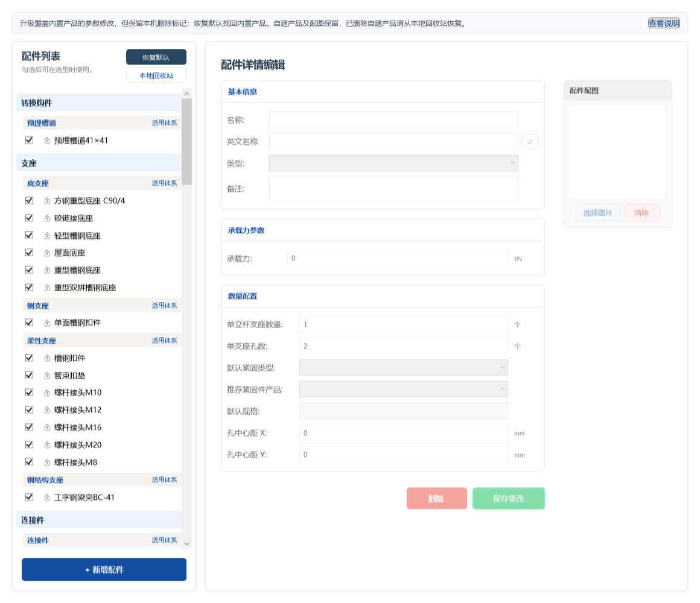The height and width of the screenshot is (603, 700).
Task: Click the 承载力 input field
Action: (x=397, y=258)
